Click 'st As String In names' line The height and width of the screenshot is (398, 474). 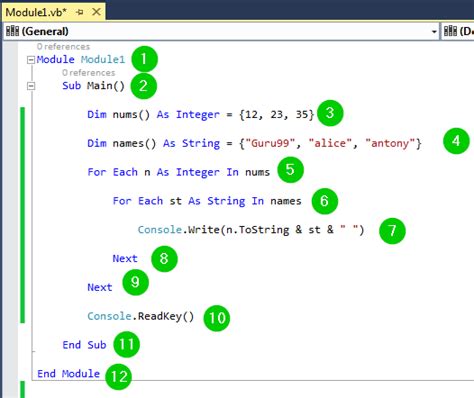[x=235, y=201]
